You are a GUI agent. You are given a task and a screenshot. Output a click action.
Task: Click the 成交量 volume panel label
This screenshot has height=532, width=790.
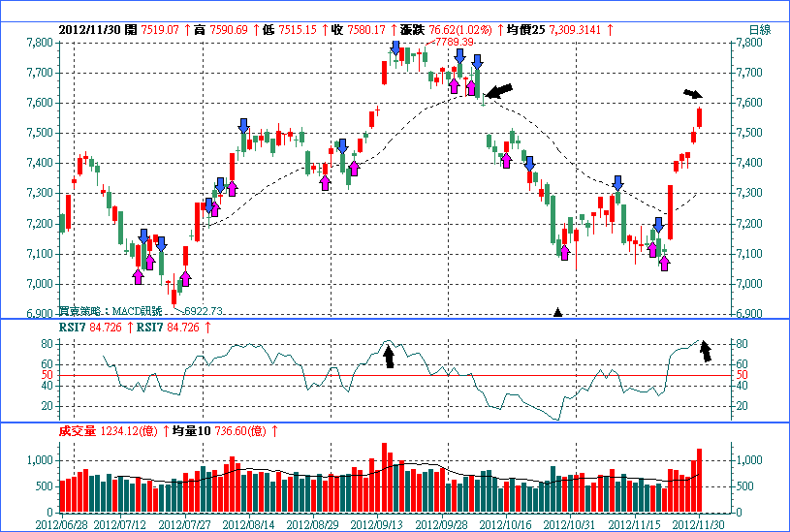[x=79, y=429]
